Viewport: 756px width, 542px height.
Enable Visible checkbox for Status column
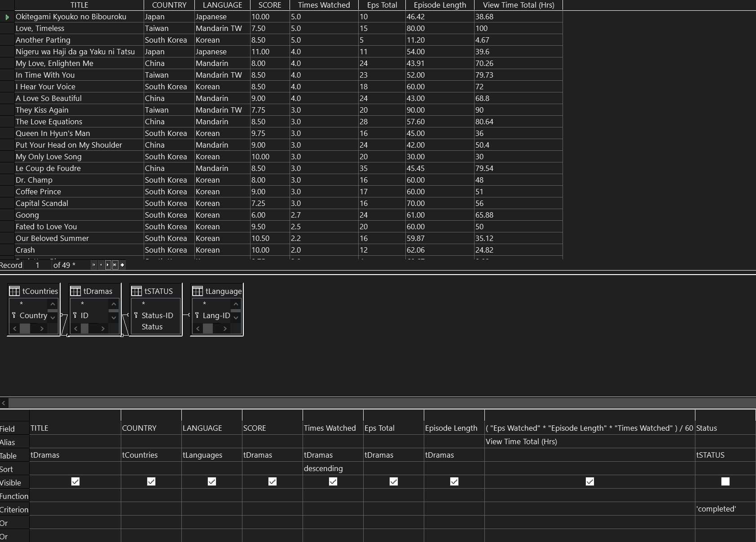(x=725, y=481)
